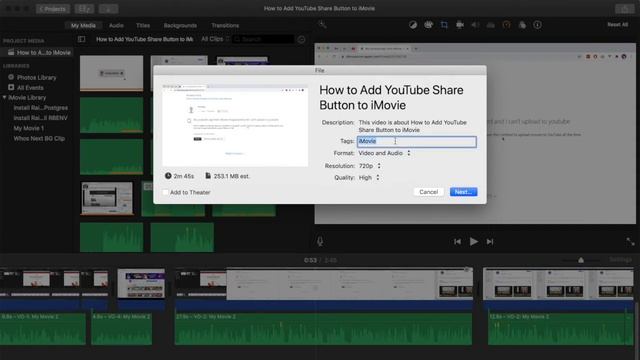Adjust the timeline zoom slider
The width and height of the screenshot is (640, 360).
[x=581, y=260]
